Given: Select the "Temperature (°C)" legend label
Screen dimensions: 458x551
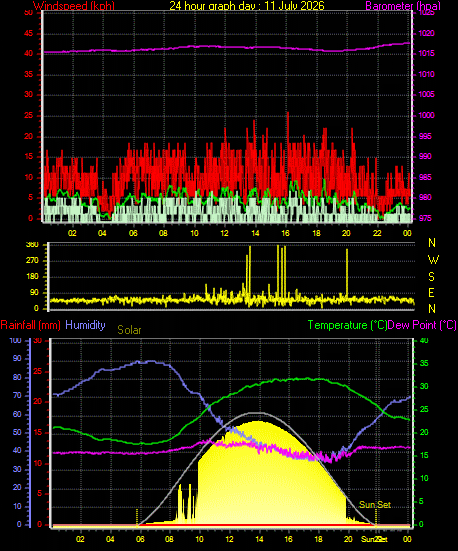Looking at the screenshot, I should (347, 325).
